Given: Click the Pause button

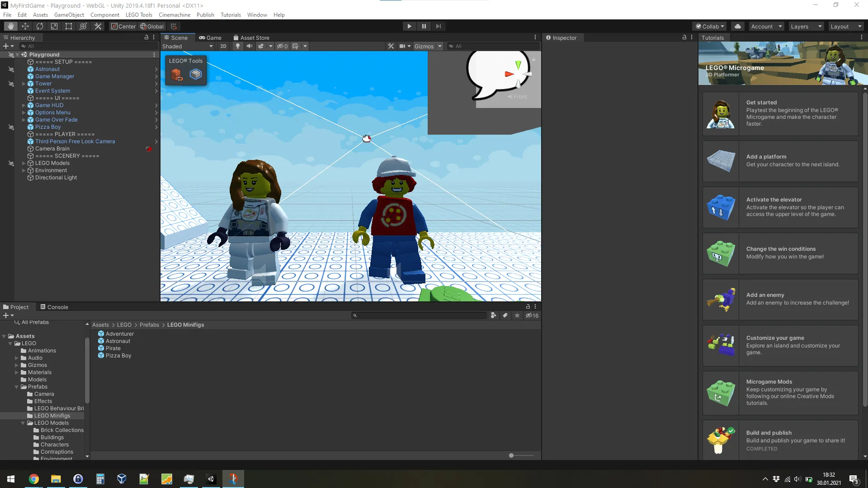Looking at the screenshot, I should point(424,26).
